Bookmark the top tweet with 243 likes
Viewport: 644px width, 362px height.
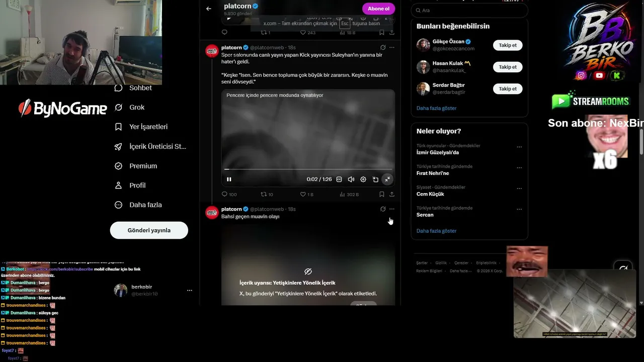382,32
